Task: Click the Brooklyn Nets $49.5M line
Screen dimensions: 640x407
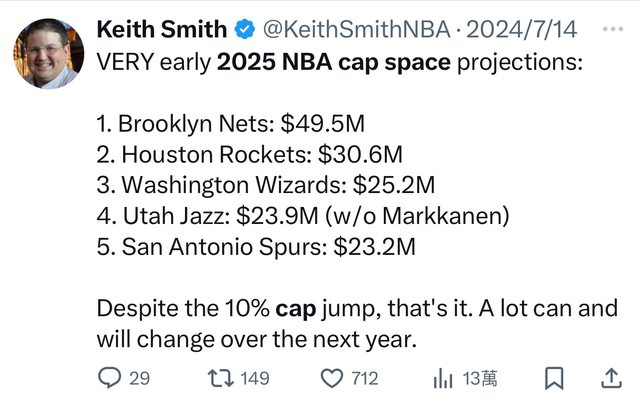Action: pos(231,126)
